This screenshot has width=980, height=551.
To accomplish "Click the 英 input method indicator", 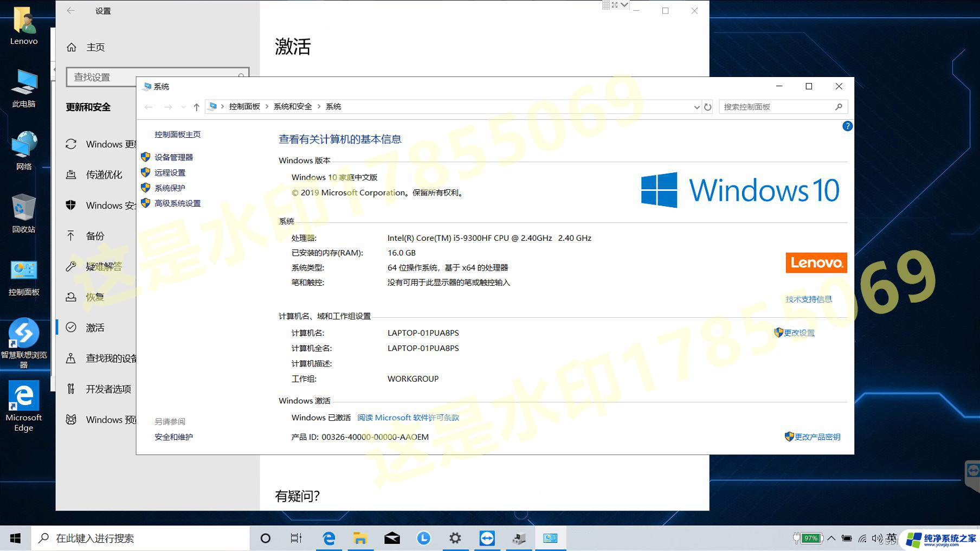I will [x=892, y=538].
